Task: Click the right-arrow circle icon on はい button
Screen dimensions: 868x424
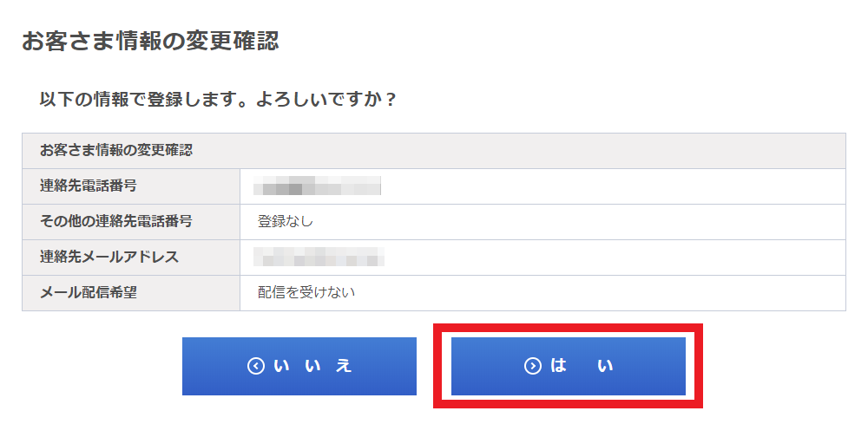Action: click(x=533, y=366)
